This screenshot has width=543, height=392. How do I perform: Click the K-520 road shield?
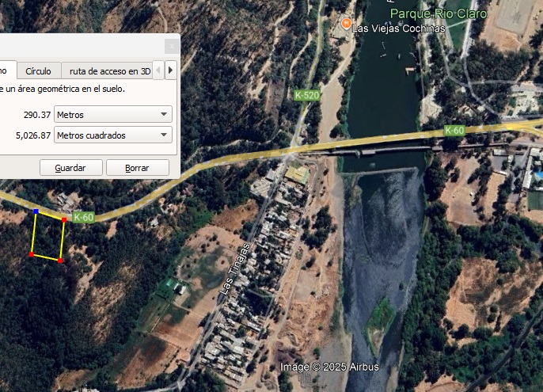point(307,95)
